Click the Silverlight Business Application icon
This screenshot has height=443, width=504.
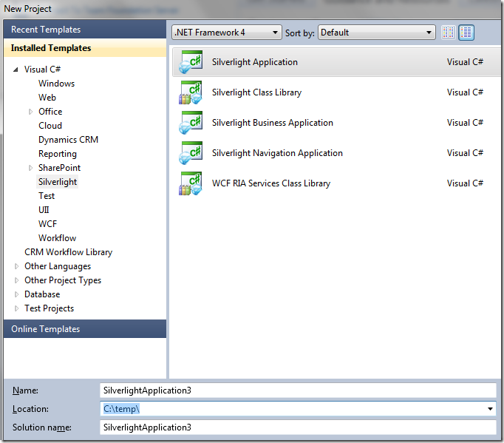pos(191,123)
